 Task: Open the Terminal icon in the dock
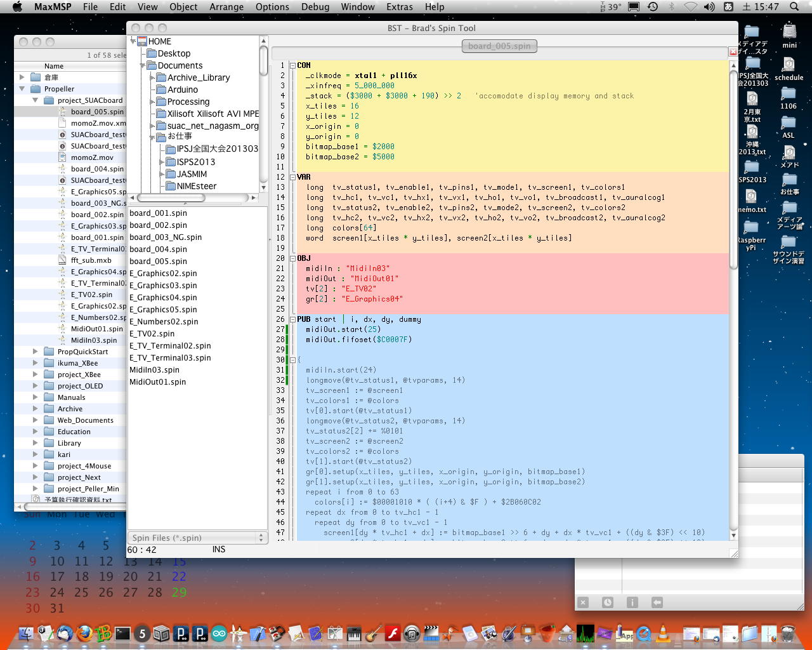click(x=122, y=633)
